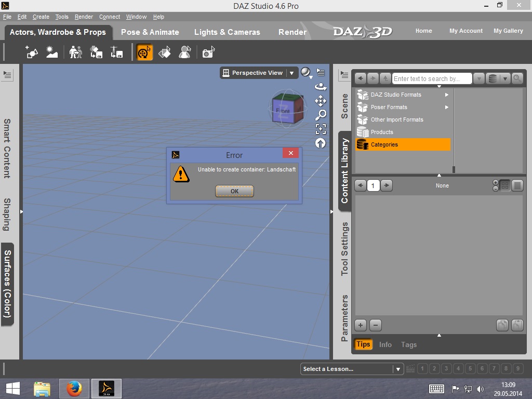Screen dimensions: 532x399
Task: Switch to list view toggle
Action: pos(517,185)
